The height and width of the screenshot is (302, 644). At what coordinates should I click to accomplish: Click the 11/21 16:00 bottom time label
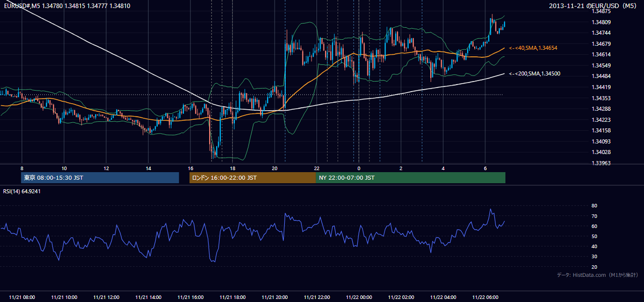(x=190, y=297)
